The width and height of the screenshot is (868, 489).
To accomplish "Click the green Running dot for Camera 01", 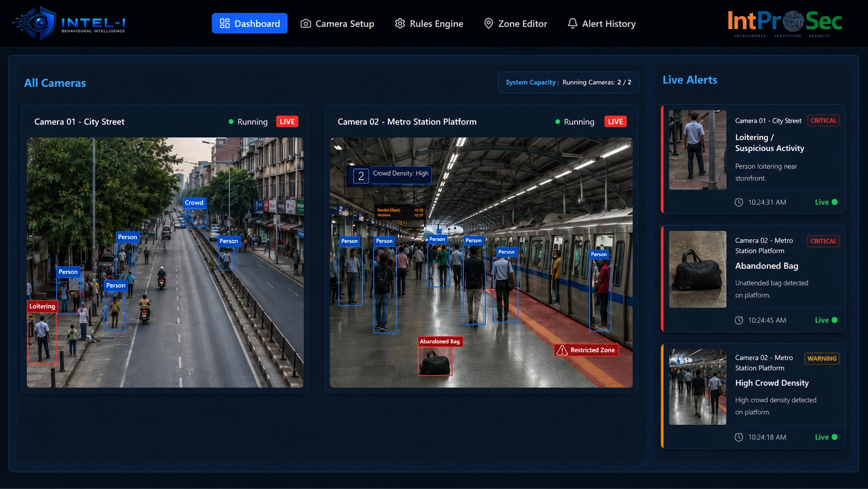I will click(x=231, y=122).
